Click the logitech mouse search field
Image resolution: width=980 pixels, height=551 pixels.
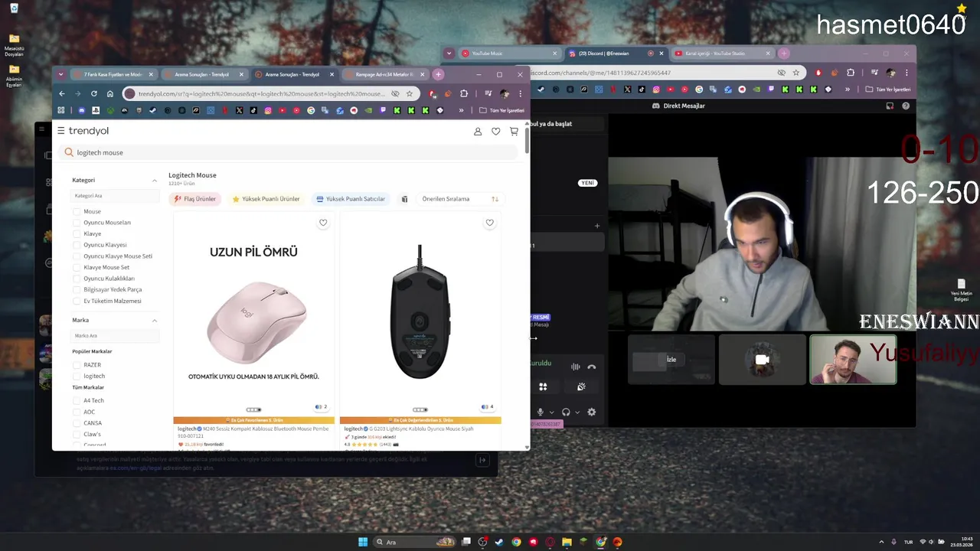[x=288, y=152]
